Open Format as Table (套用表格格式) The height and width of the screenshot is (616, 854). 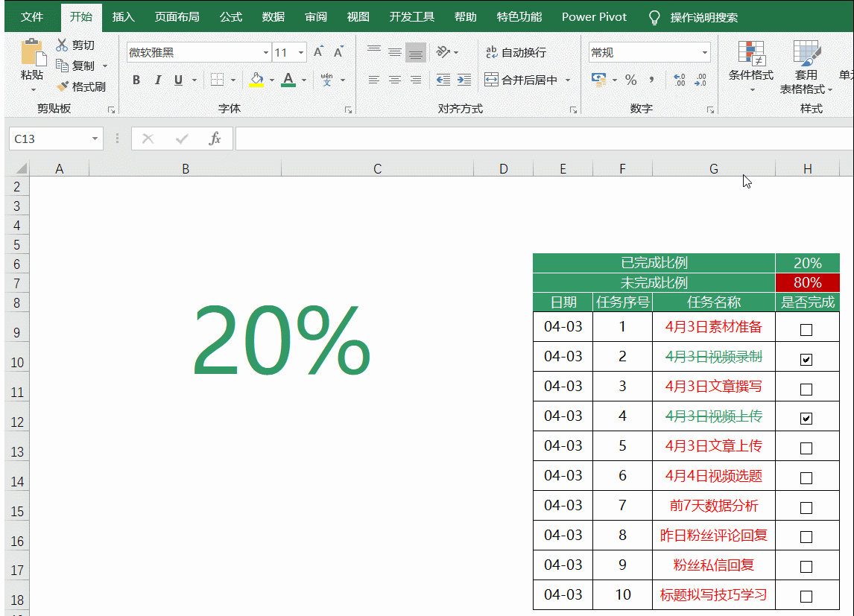[x=806, y=66]
